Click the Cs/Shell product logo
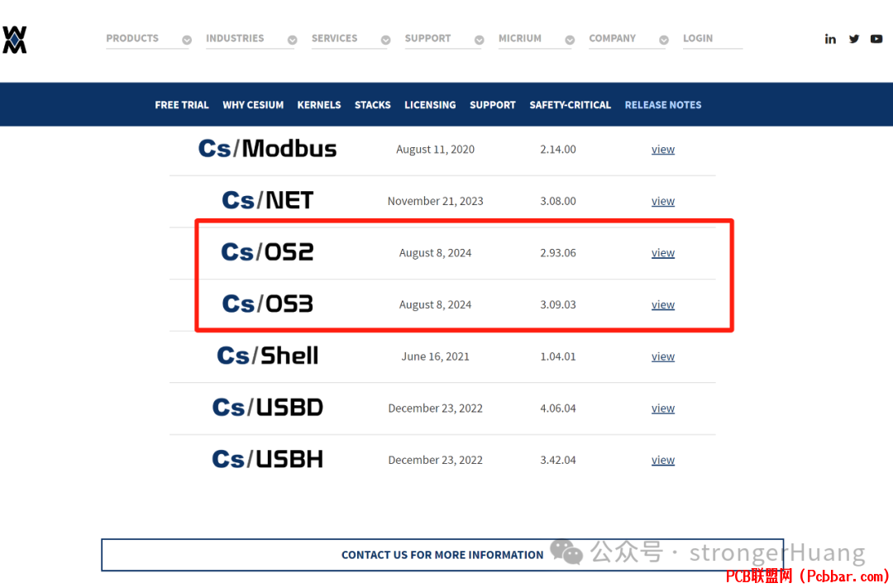Viewport: 893px width, 588px height. click(267, 356)
